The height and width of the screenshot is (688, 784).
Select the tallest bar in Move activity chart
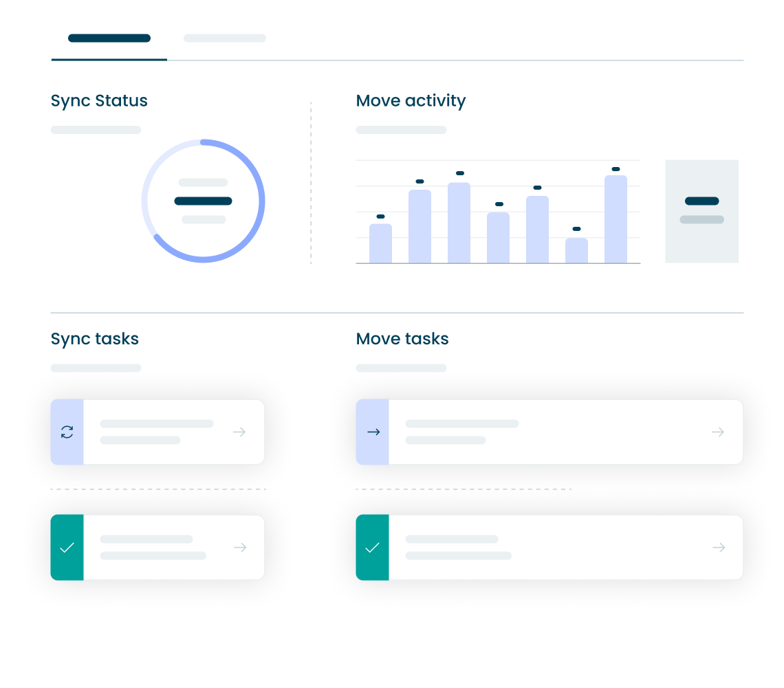tap(616, 220)
